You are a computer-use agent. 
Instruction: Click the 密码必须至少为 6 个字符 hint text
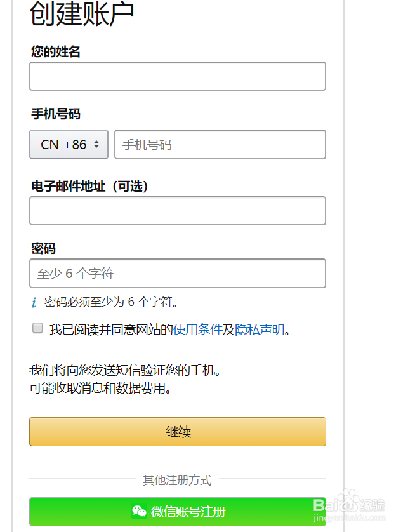(x=111, y=302)
